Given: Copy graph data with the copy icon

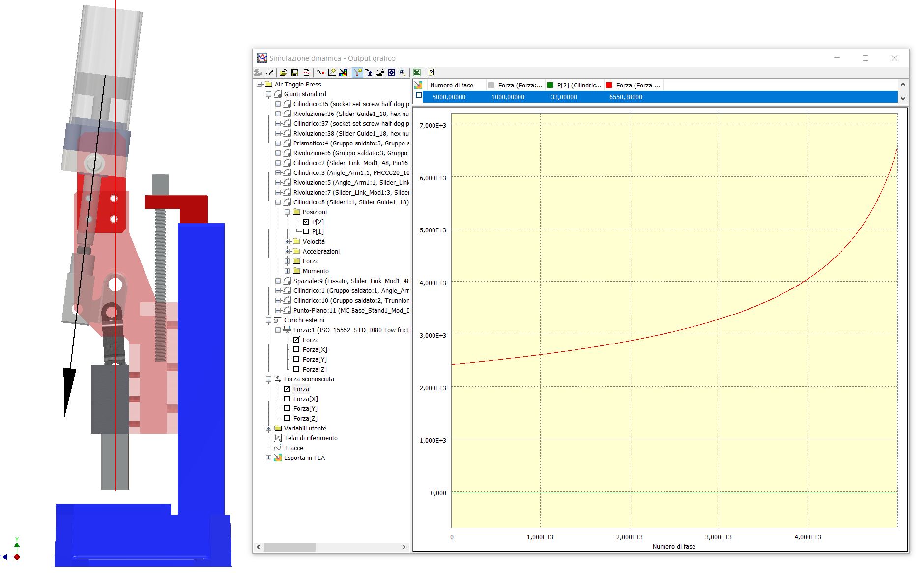Looking at the screenshot, I should coord(368,72).
